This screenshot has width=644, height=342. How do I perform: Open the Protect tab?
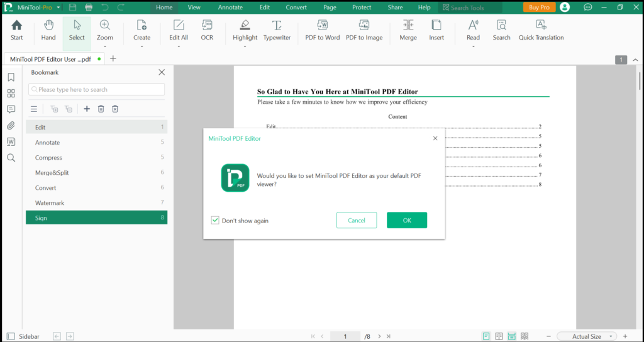[x=362, y=8]
